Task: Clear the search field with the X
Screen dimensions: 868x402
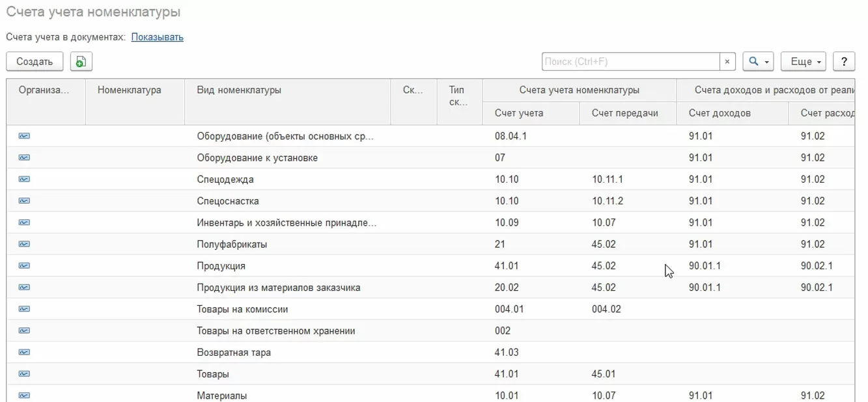Action: 727,62
